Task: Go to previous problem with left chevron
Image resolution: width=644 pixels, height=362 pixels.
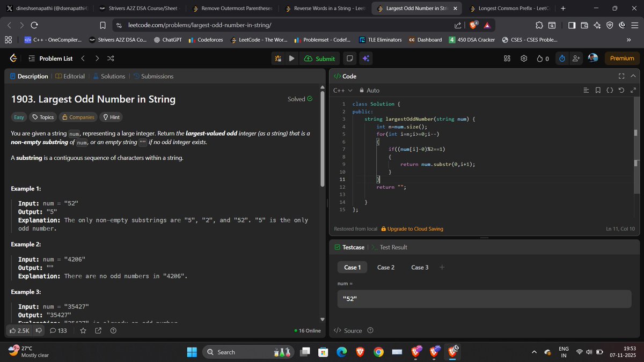Action: pyautogui.click(x=83, y=58)
